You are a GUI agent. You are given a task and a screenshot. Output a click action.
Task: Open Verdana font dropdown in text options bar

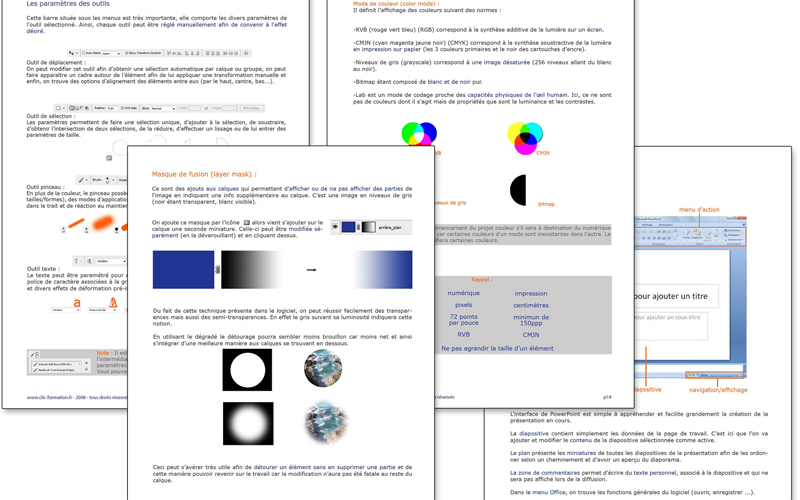point(111,261)
